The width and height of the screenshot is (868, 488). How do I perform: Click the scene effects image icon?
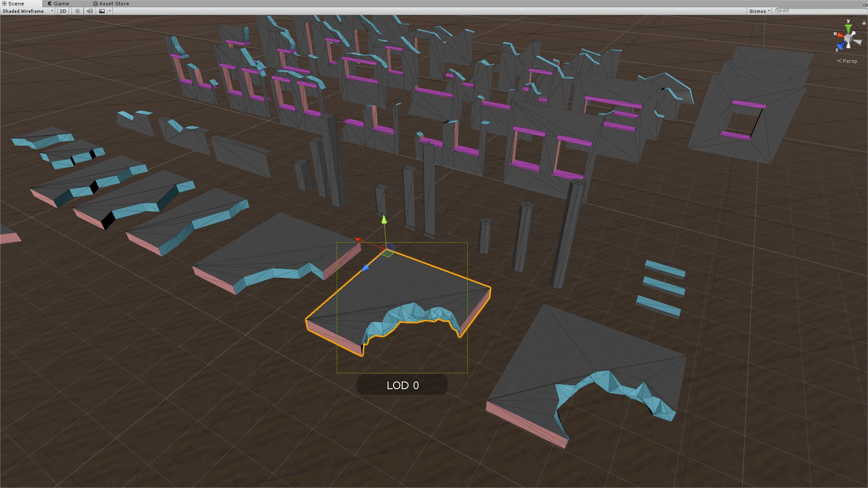pyautogui.click(x=102, y=11)
